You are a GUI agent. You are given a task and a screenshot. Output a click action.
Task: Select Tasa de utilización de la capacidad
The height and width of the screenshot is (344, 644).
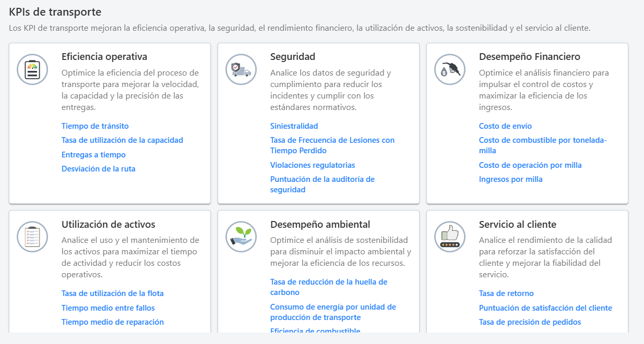(122, 140)
